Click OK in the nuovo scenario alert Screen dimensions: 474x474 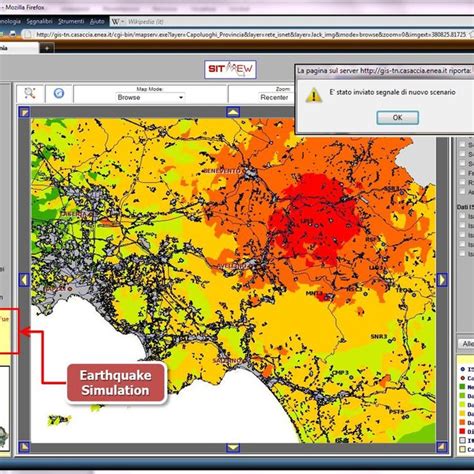pos(397,118)
